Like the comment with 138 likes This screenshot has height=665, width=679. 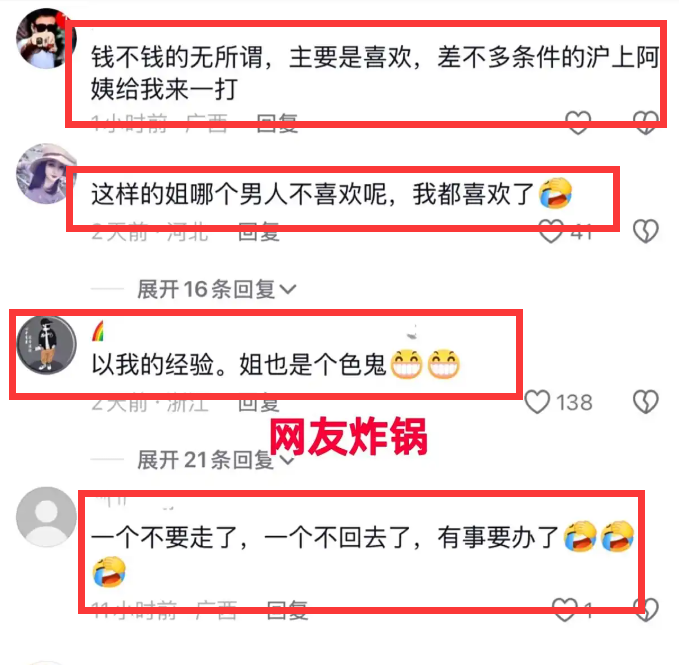click(537, 402)
